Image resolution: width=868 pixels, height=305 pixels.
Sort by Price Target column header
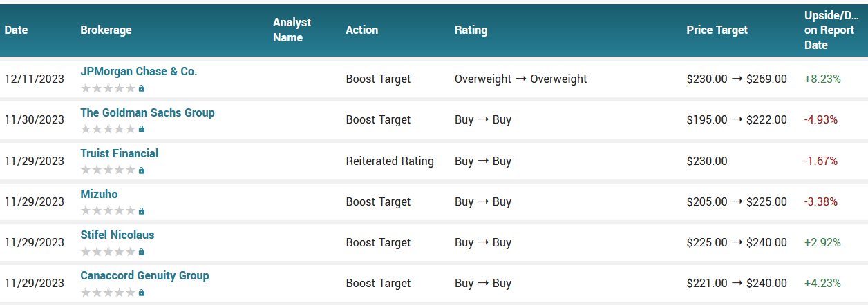pos(717,30)
